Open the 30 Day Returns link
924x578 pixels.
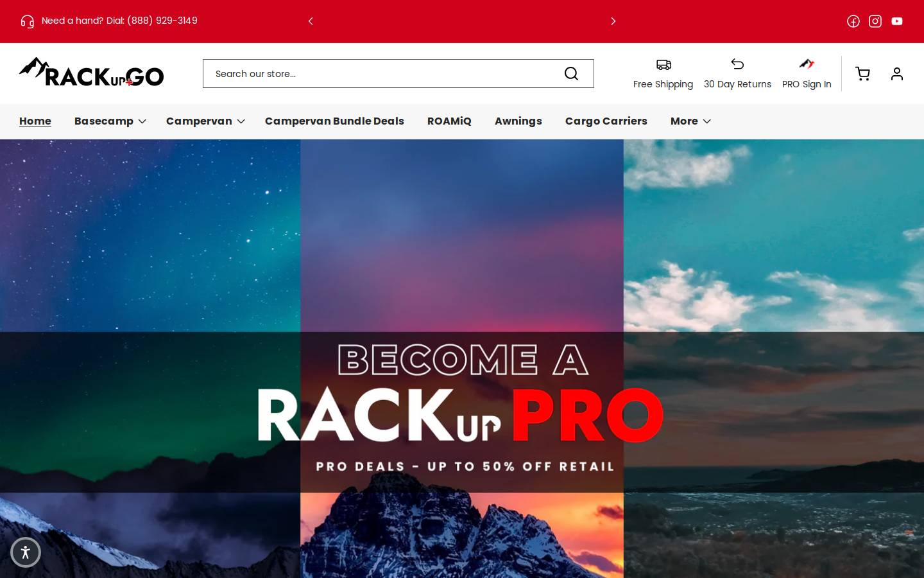pos(737,84)
